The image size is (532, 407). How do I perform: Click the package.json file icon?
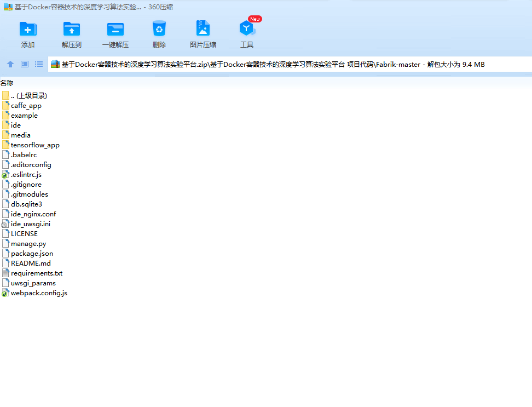5,253
